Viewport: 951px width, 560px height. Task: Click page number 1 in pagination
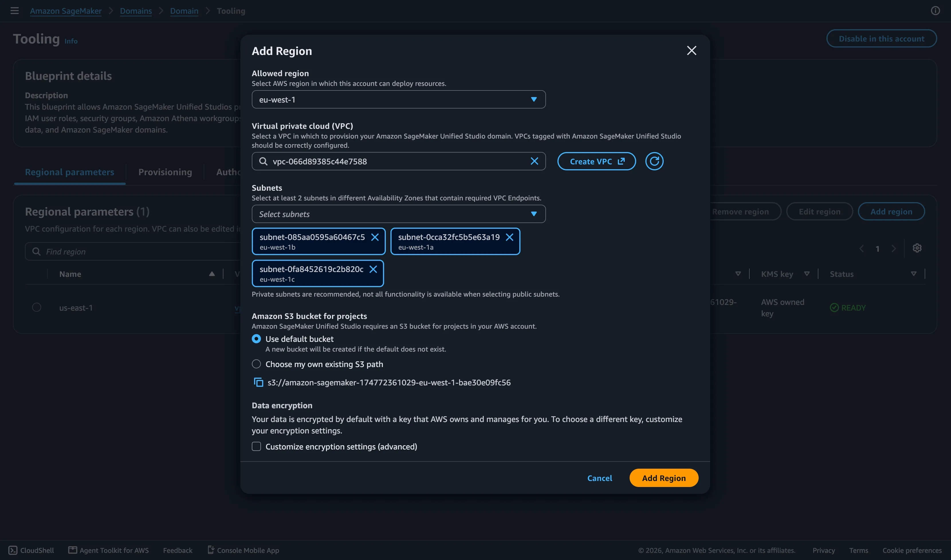[x=877, y=249]
